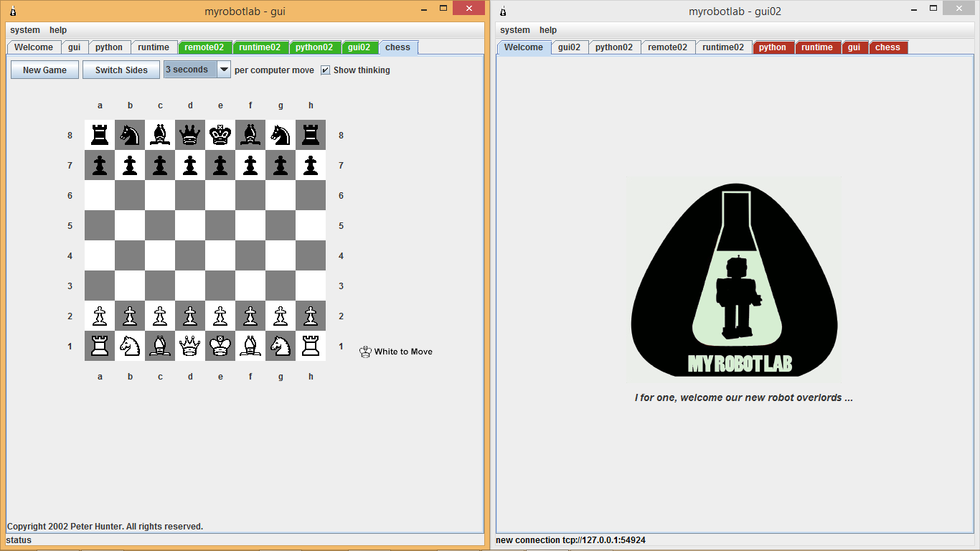Start a New Game
Viewport: 980px width, 551px height.
click(x=44, y=70)
